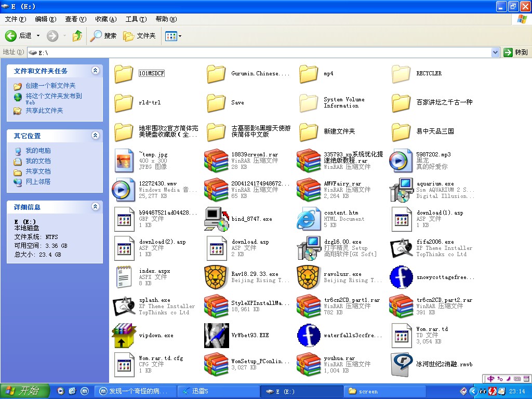Collapse the 文件和文件夹任务 panel

pos(95,71)
